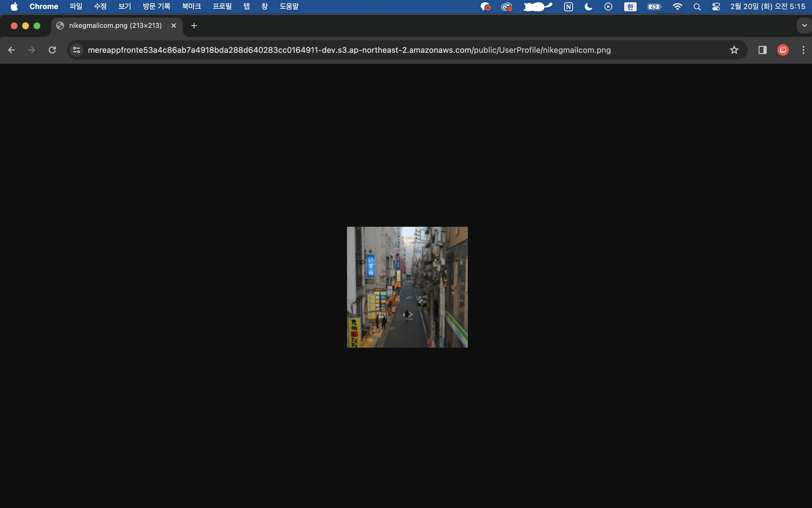Image resolution: width=812 pixels, height=508 pixels.
Task: Expand tab search dropdown arrow
Action: tap(804, 26)
